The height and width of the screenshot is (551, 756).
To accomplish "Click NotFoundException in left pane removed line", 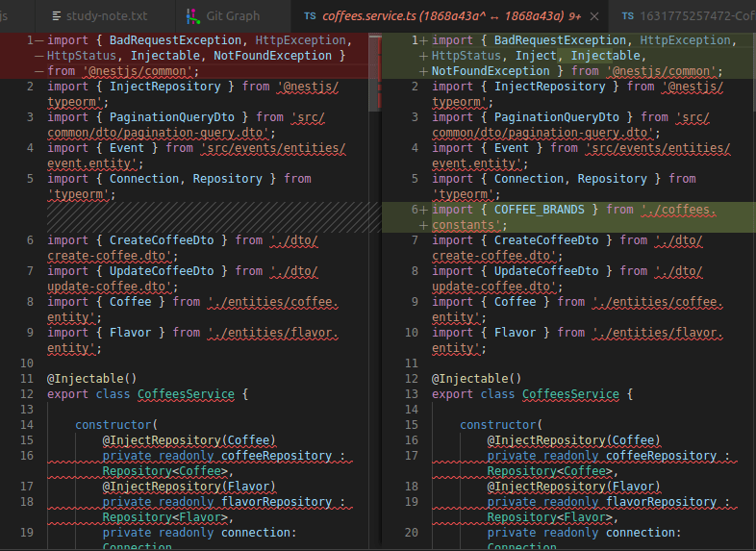I will 272,56.
